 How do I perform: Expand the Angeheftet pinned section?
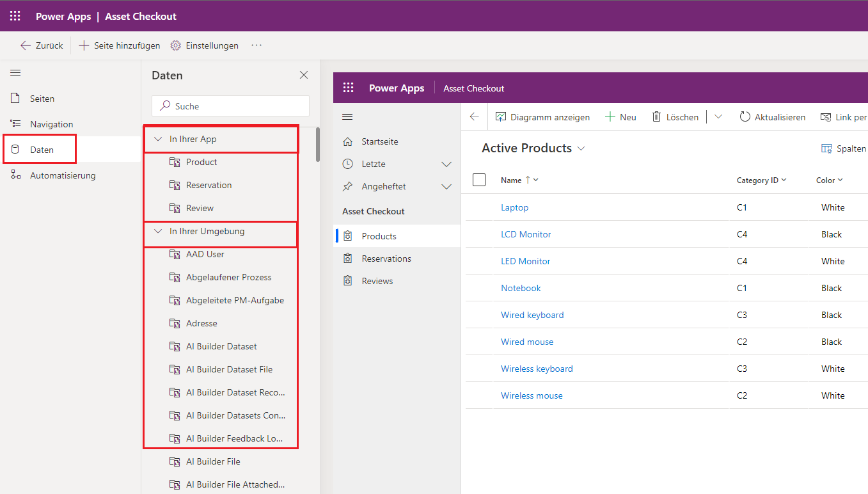click(446, 187)
